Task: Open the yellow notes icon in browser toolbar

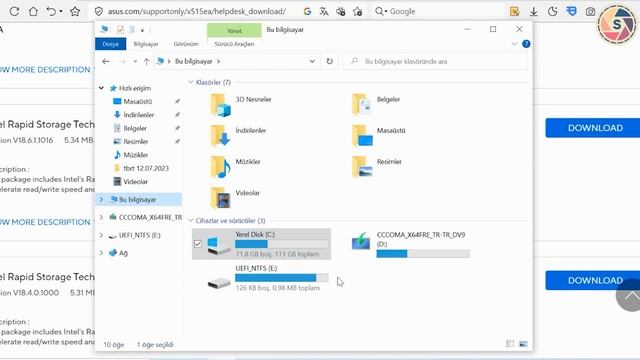Action: point(514,11)
